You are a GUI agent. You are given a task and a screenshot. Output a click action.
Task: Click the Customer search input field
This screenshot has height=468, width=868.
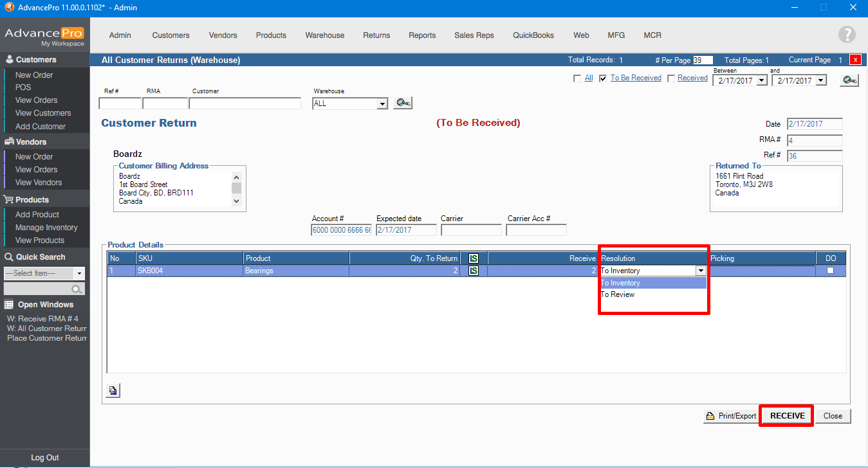(245, 104)
